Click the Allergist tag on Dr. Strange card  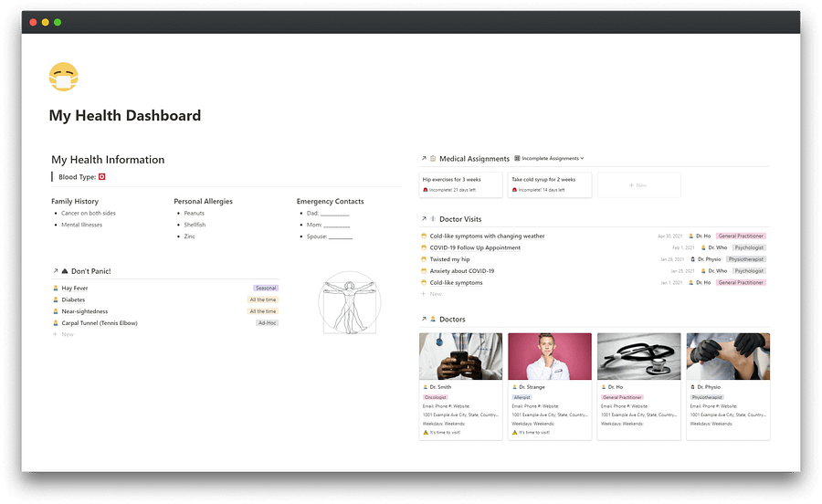click(522, 397)
